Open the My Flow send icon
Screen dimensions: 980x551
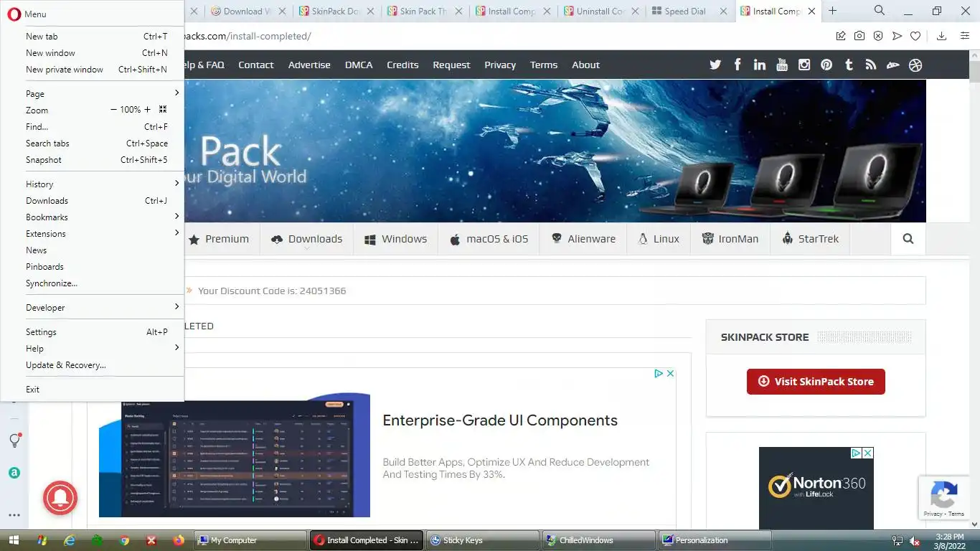(897, 36)
